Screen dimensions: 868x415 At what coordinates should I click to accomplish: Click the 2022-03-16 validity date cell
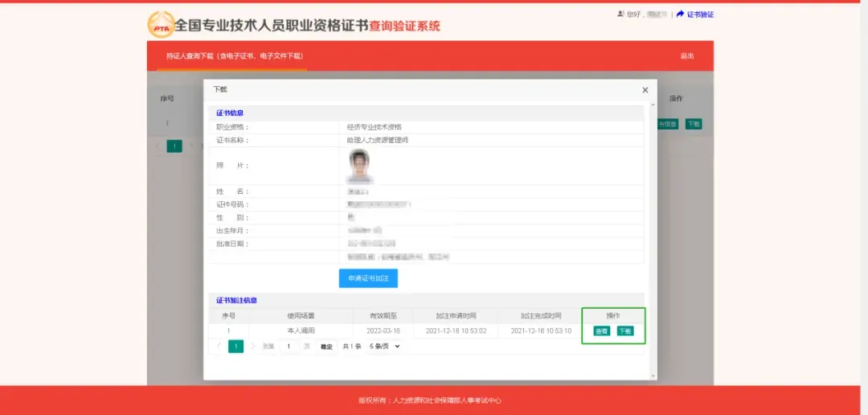pos(383,331)
